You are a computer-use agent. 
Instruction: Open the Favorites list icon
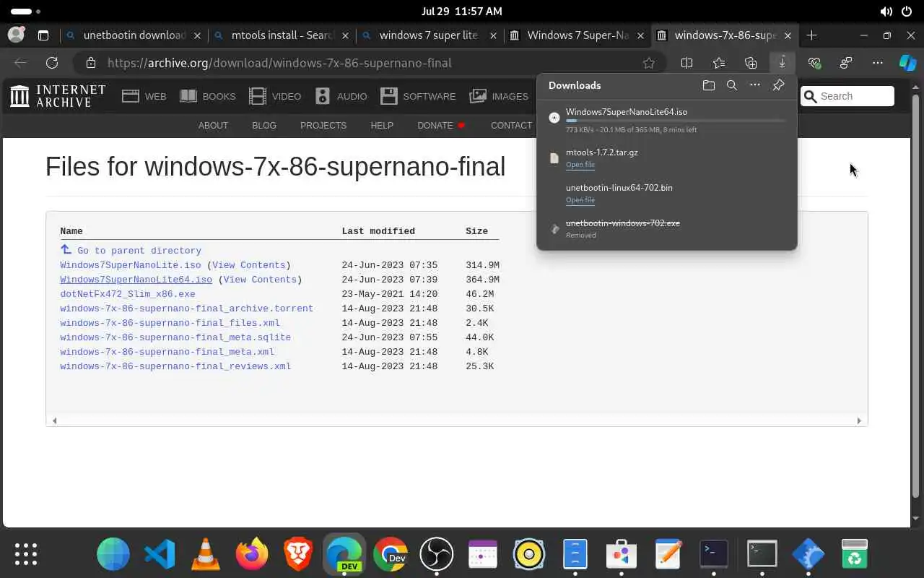(718, 63)
